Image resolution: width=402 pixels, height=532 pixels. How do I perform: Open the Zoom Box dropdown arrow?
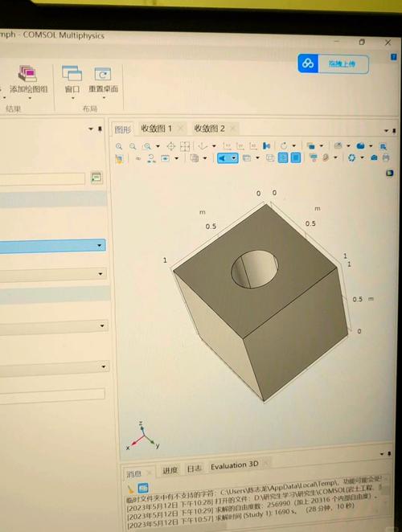click(158, 146)
